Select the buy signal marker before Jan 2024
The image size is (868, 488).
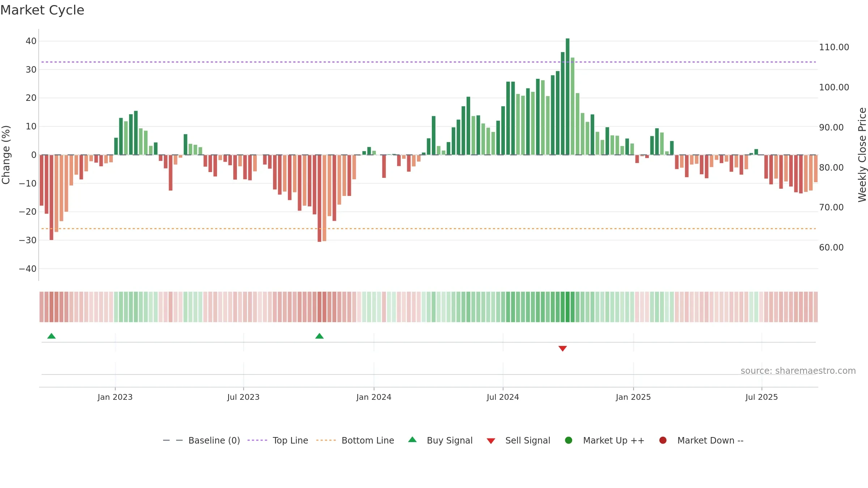[x=319, y=336]
